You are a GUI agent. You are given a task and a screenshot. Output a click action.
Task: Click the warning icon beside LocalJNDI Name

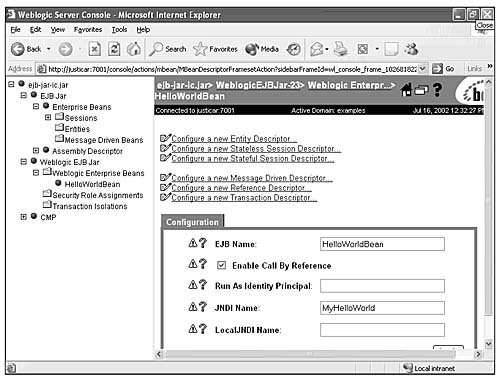[x=193, y=329]
